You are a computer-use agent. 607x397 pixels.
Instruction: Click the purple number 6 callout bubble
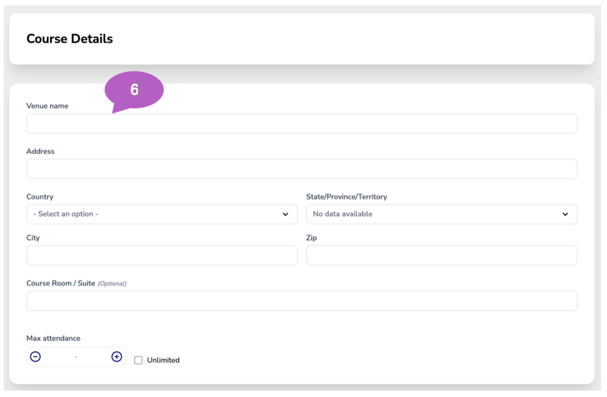tap(134, 90)
